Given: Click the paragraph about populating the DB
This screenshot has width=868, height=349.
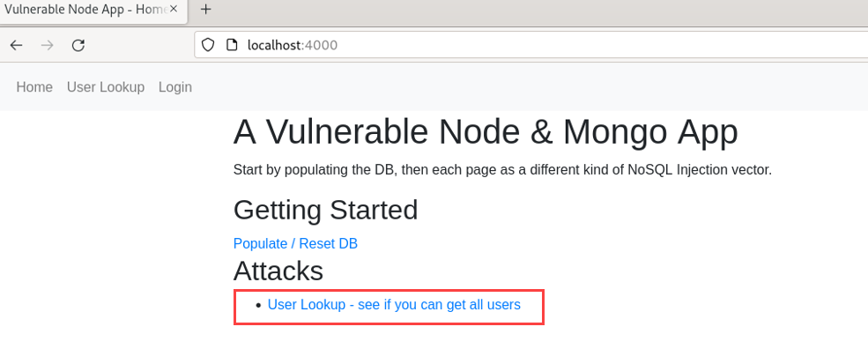Looking at the screenshot, I should (x=502, y=169).
